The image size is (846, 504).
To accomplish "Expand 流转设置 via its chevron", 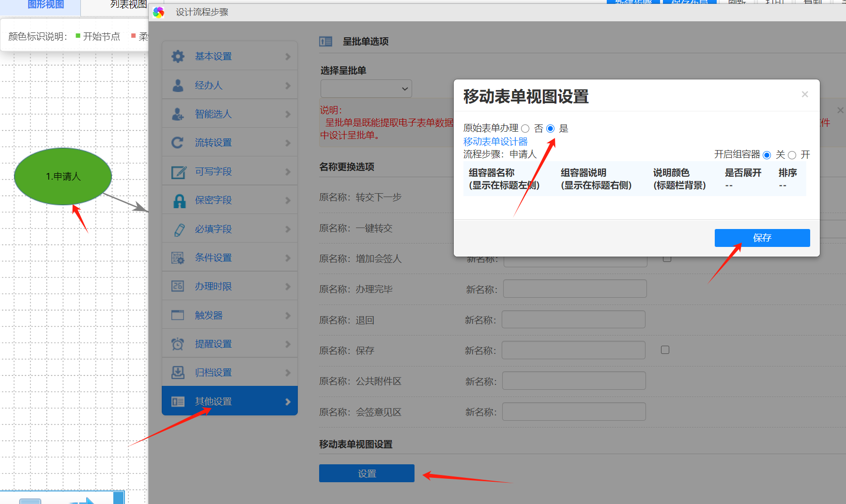I will tap(288, 143).
